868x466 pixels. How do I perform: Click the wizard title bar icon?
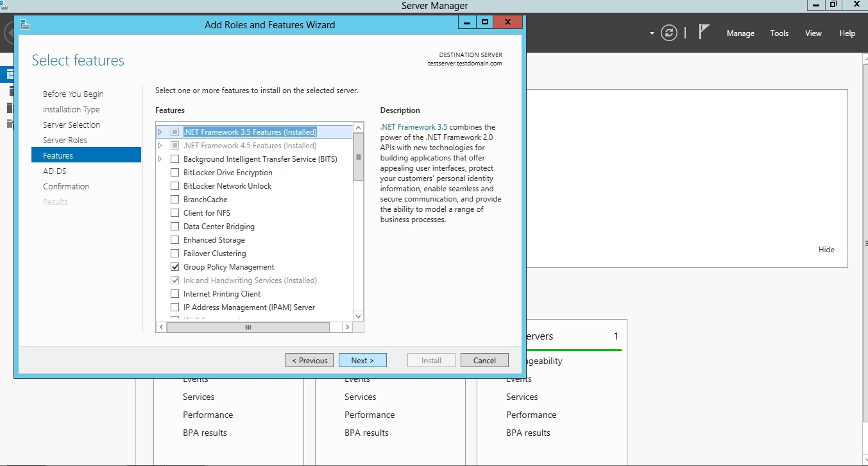[x=25, y=24]
